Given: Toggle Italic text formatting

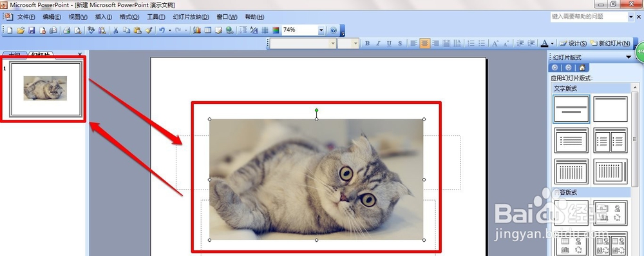Looking at the screenshot, I should tap(378, 43).
